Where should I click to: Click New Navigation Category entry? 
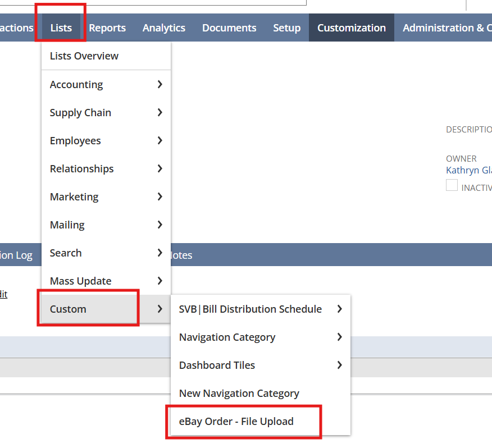(239, 393)
